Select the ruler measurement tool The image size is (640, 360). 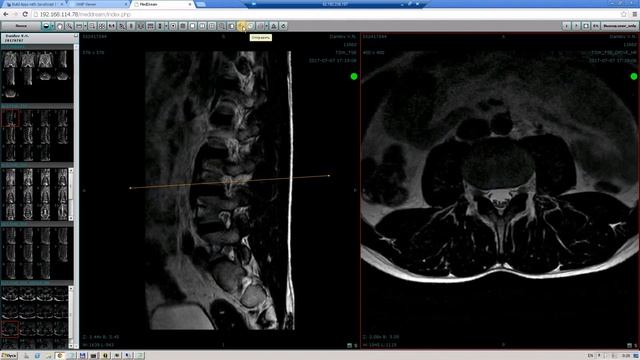click(79, 26)
